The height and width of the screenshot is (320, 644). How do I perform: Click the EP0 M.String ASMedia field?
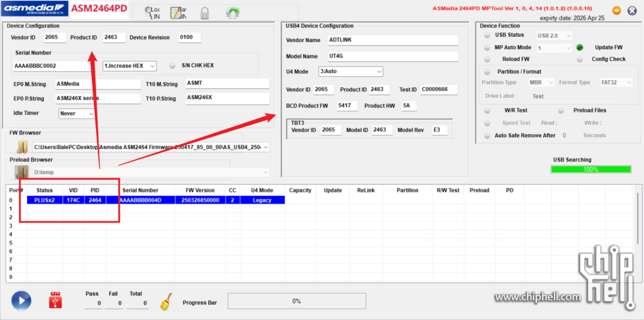point(98,84)
